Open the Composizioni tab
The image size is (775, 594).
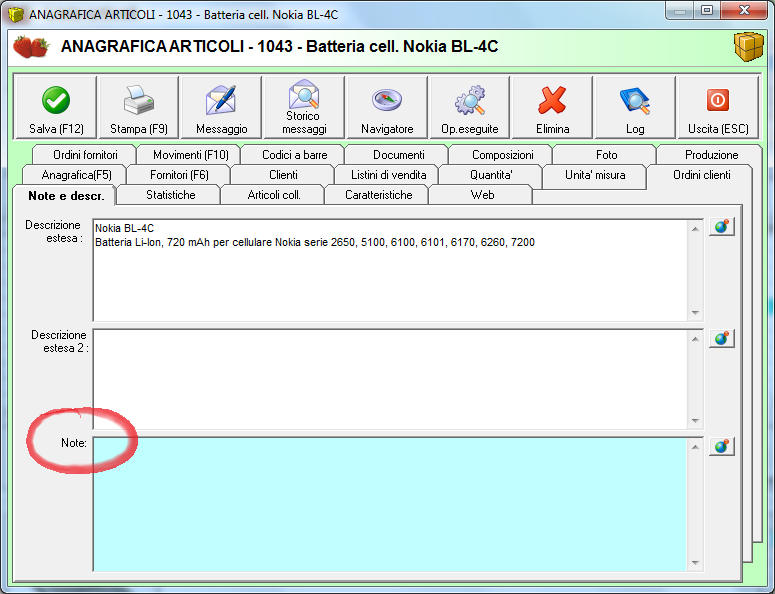(503, 155)
